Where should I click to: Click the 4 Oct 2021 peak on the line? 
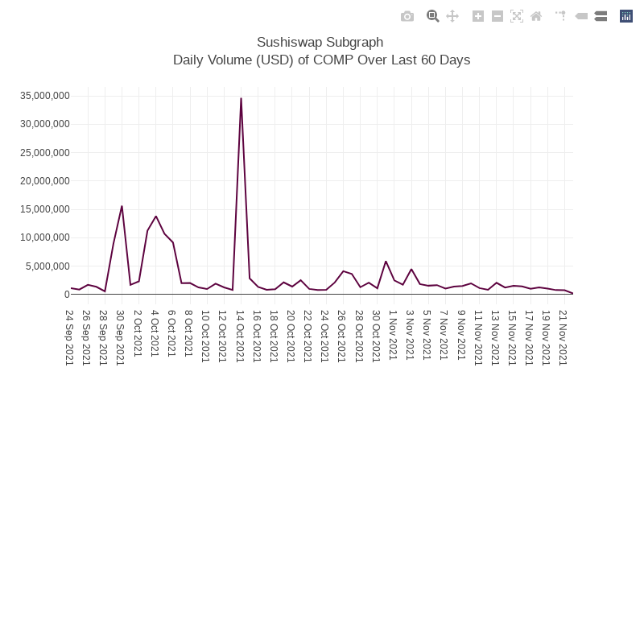click(156, 216)
